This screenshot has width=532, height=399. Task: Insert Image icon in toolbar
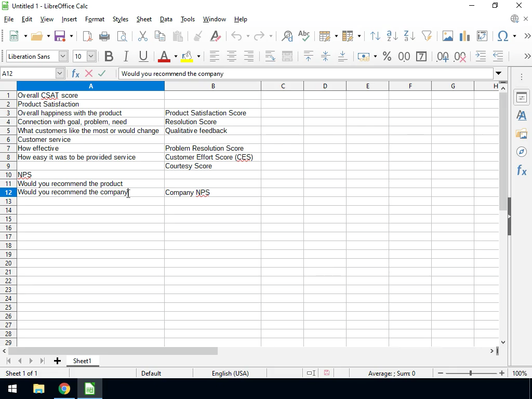point(447,36)
